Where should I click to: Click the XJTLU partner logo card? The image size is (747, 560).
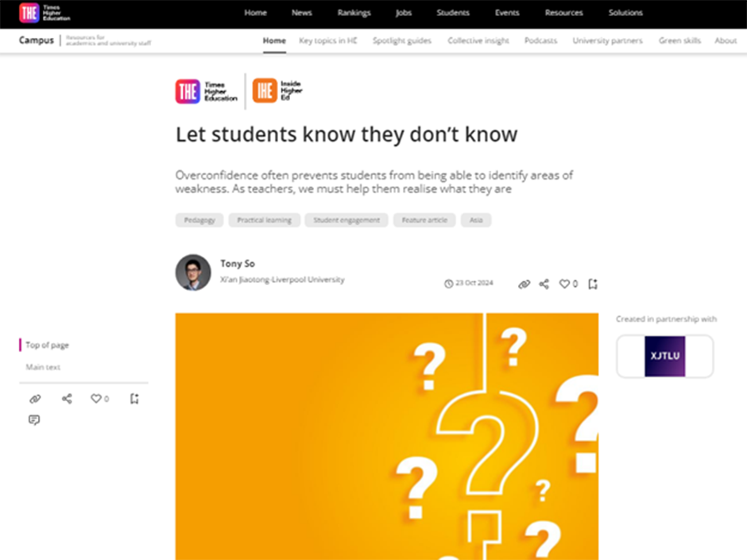(664, 357)
